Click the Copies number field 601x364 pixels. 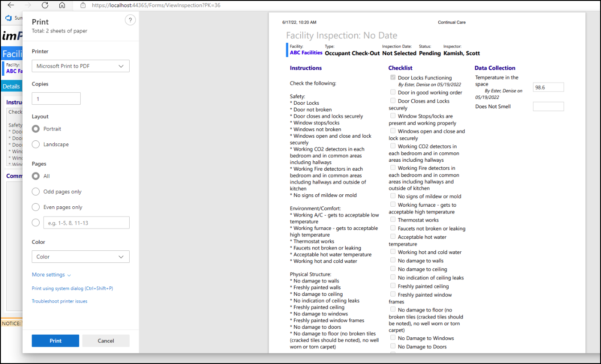[56, 98]
